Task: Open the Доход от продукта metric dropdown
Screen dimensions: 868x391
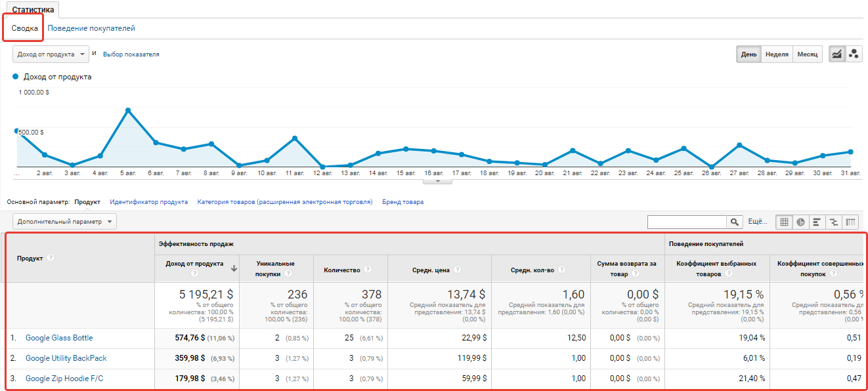Action: 51,54
